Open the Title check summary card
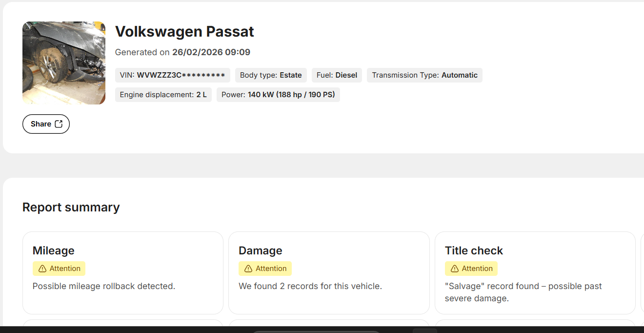The width and height of the screenshot is (644, 333). click(535, 273)
